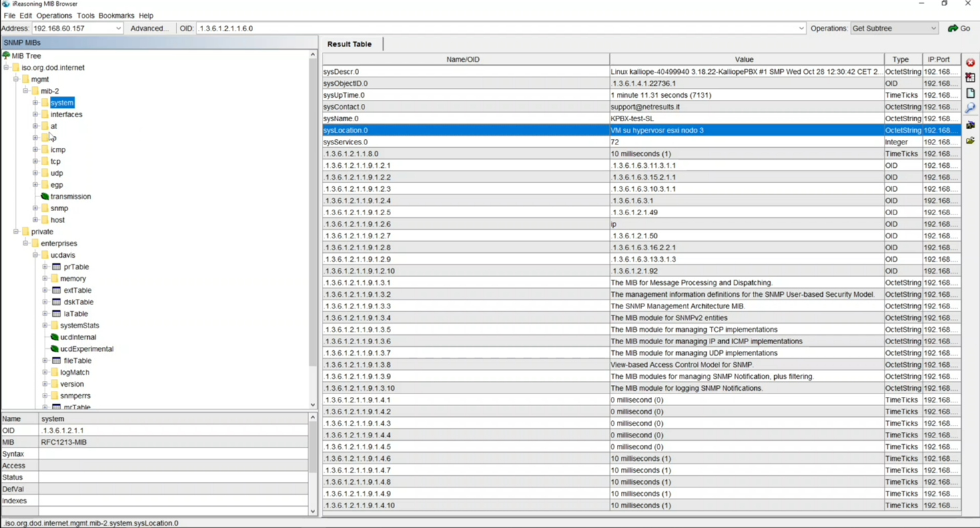This screenshot has height=528, width=980.
Task: Click the blank document icon in side toolbar
Action: [970, 93]
